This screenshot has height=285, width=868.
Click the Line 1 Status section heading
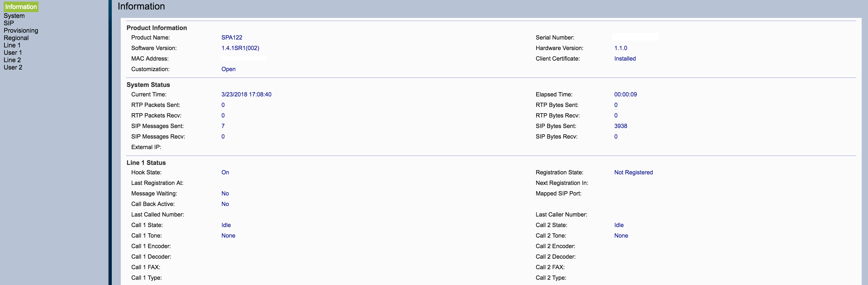146,163
